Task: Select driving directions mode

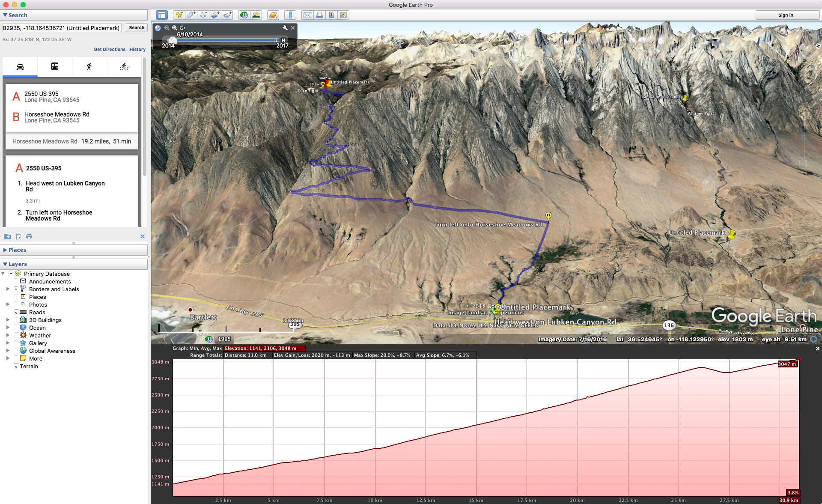Action: [x=20, y=67]
